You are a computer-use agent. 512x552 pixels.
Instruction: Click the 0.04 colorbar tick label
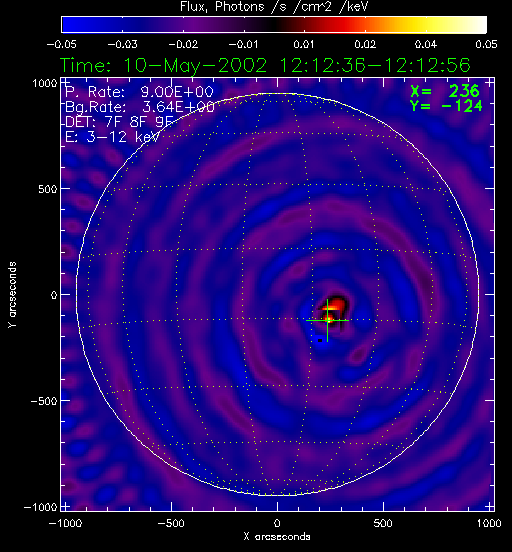pyautogui.click(x=426, y=44)
